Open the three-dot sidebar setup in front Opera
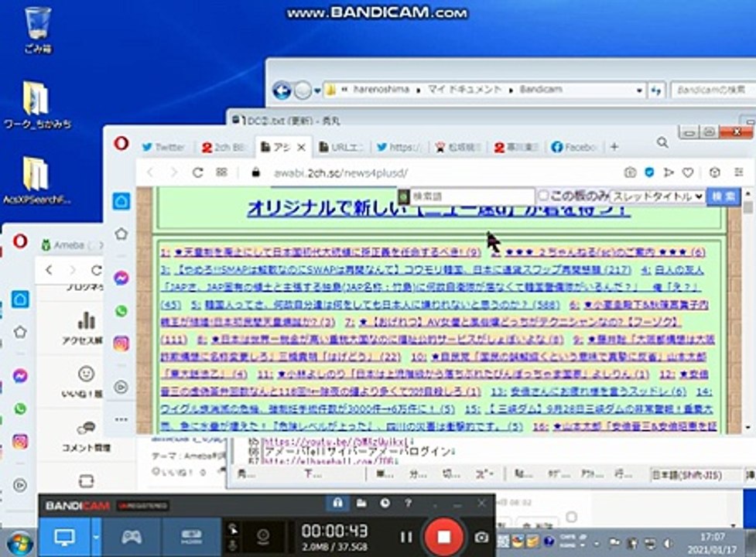Screen dimensions: 756x557 coord(121,419)
